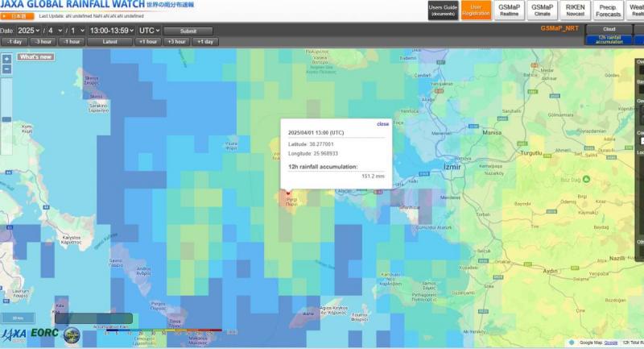Adjust the map zoom level slider
Screen dimensions: 644x349
[6, 119]
